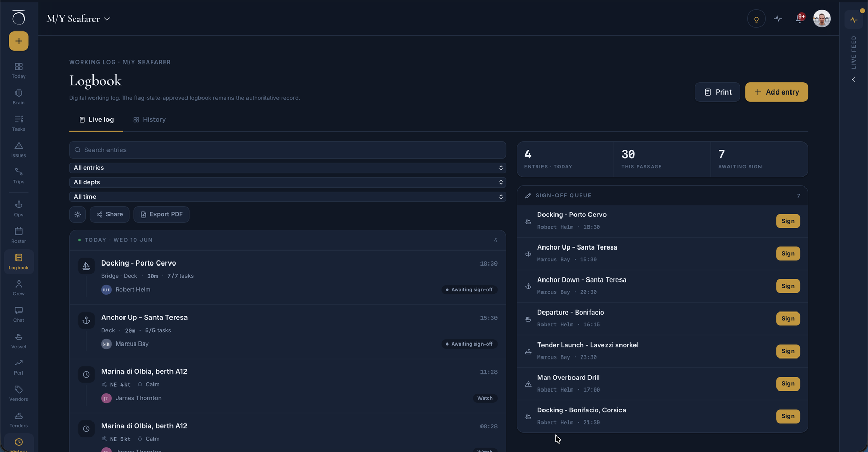Image resolution: width=868 pixels, height=452 pixels.
Task: Open the Docking - Porto Cervo log entry
Action: click(x=288, y=277)
